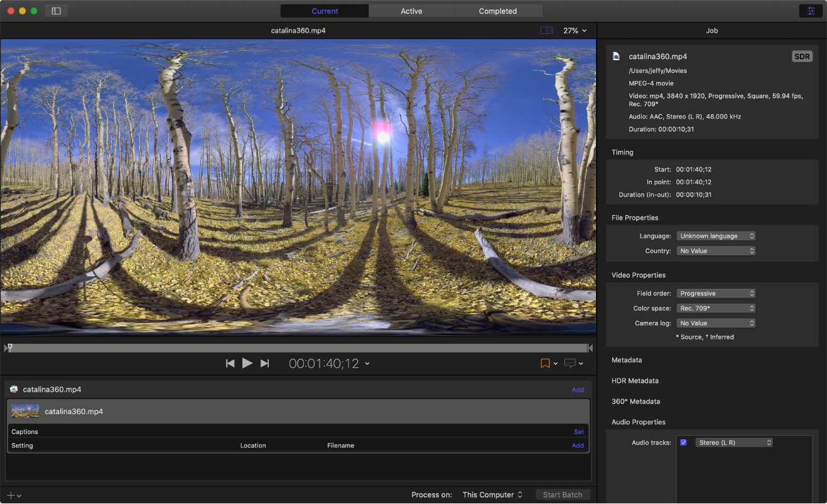Toggle the settings and locations sidebar

click(56, 11)
